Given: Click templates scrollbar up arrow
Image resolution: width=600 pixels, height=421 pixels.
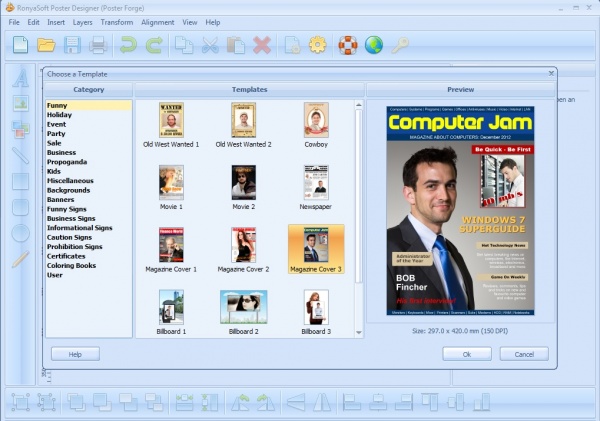Looking at the screenshot, I should (x=359, y=104).
